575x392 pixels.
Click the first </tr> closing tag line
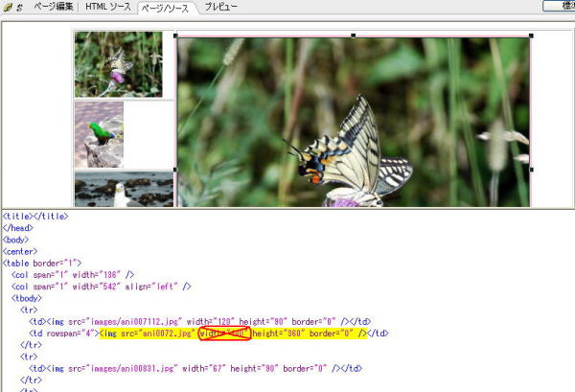pos(31,345)
